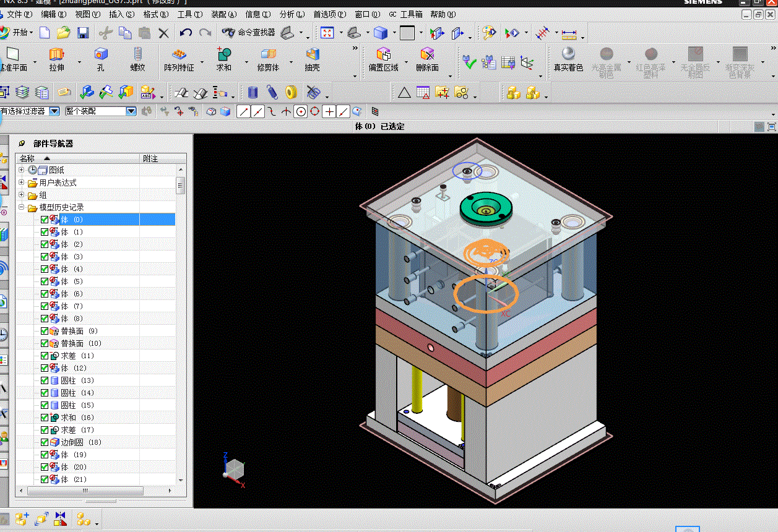Save the part with the floppy disk icon
The height and width of the screenshot is (532, 778).
tap(82, 33)
